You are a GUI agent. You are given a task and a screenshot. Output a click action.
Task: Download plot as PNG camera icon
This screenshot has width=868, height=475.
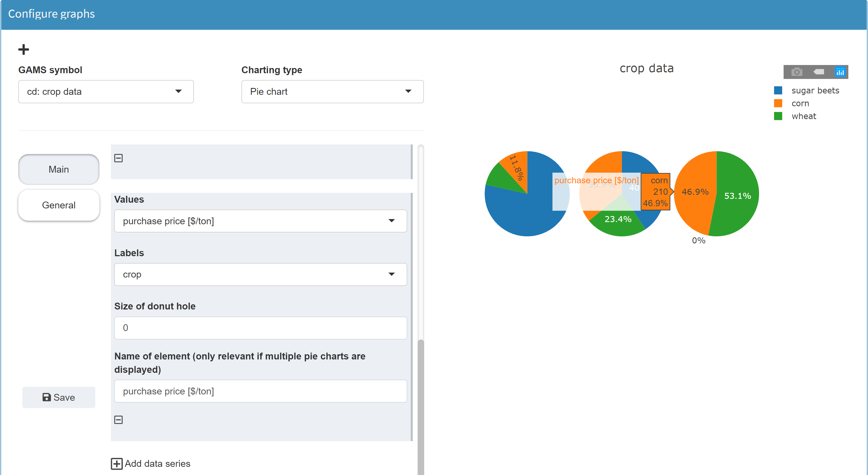point(796,72)
